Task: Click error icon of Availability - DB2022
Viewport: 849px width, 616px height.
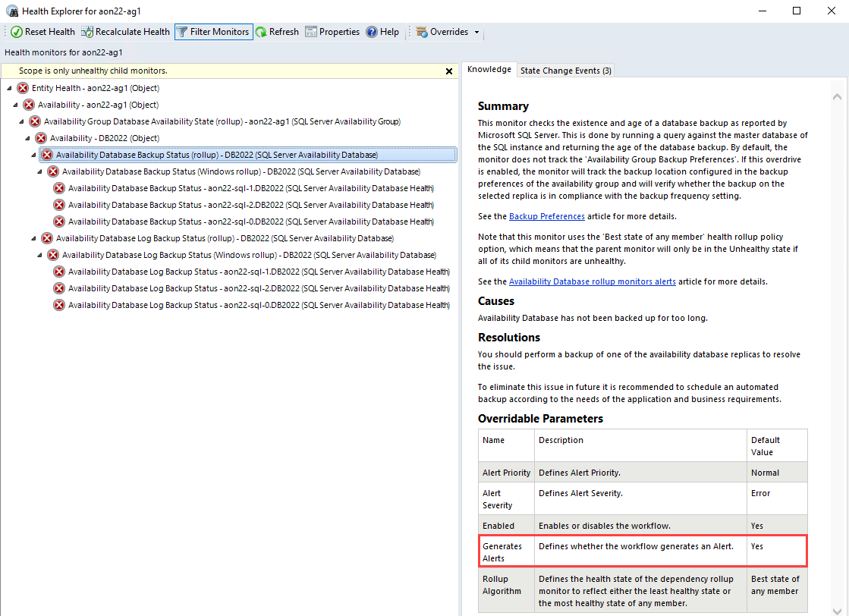Action: click(x=41, y=139)
